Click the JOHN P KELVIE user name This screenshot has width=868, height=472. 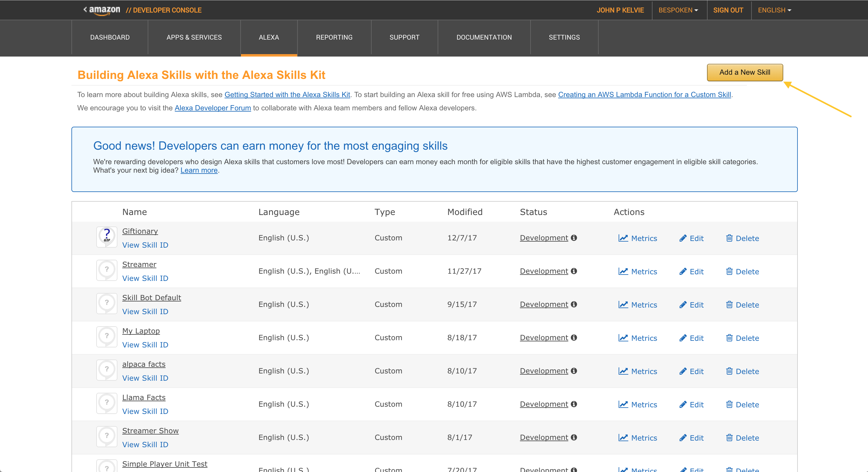[x=620, y=10]
